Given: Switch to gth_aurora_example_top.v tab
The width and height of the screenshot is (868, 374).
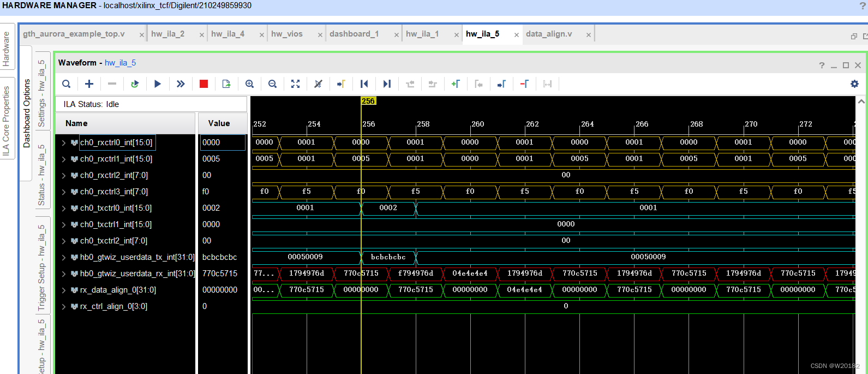Looking at the screenshot, I should click(74, 34).
